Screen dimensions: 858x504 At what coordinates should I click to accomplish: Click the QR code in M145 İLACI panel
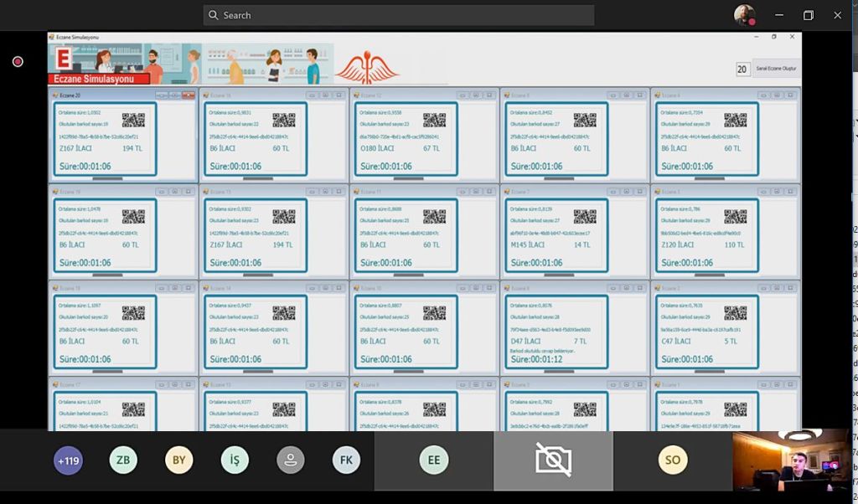[x=585, y=217]
